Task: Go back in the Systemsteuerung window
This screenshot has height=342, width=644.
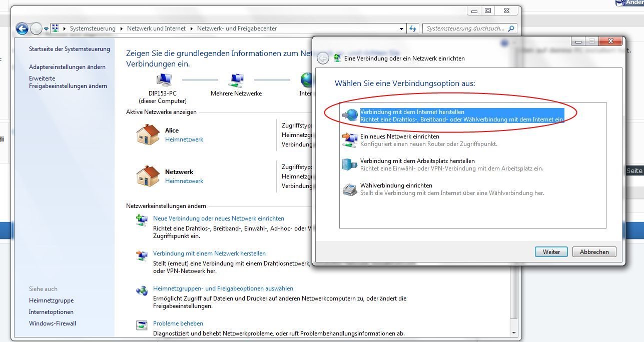Action: pyautogui.click(x=22, y=28)
